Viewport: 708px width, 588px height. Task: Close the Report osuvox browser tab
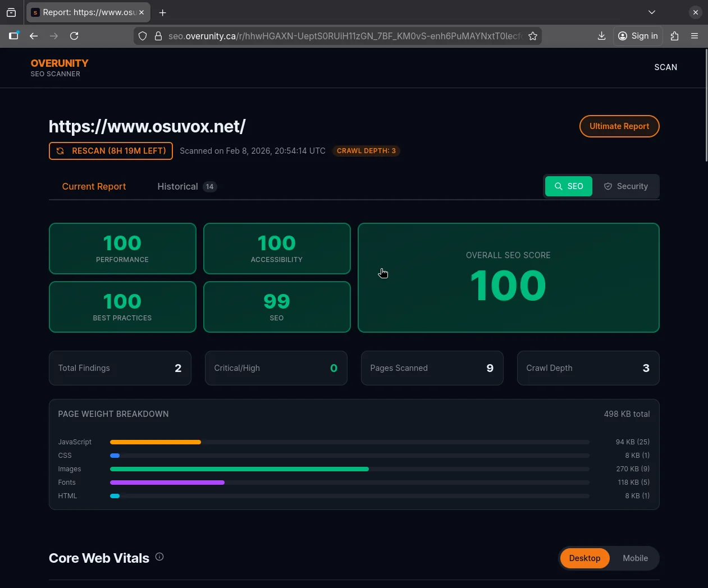[x=141, y=12]
